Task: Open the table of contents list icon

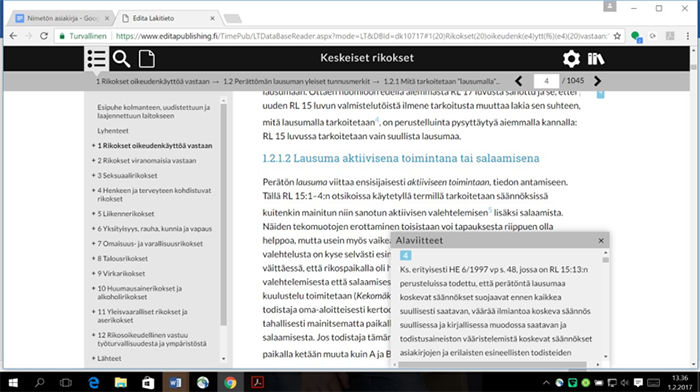Action: click(x=96, y=58)
